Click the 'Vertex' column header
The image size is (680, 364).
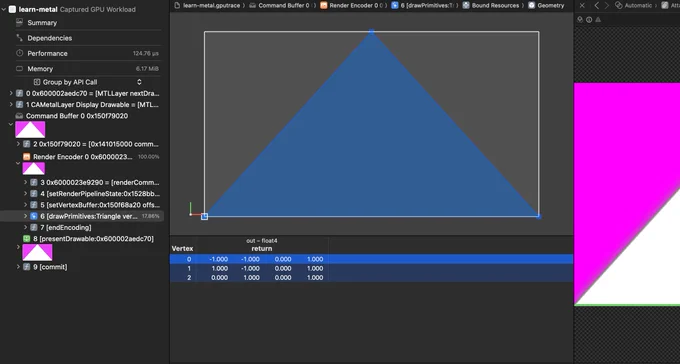tap(182, 249)
